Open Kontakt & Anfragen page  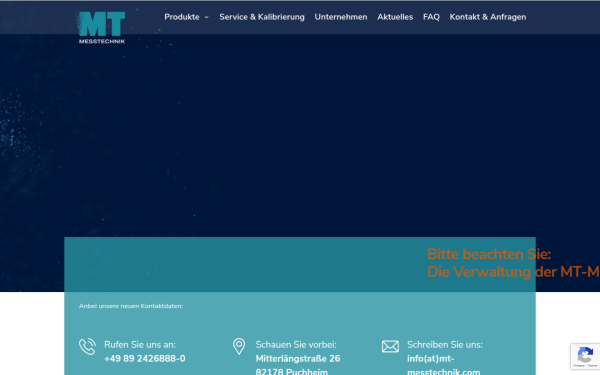coord(488,17)
